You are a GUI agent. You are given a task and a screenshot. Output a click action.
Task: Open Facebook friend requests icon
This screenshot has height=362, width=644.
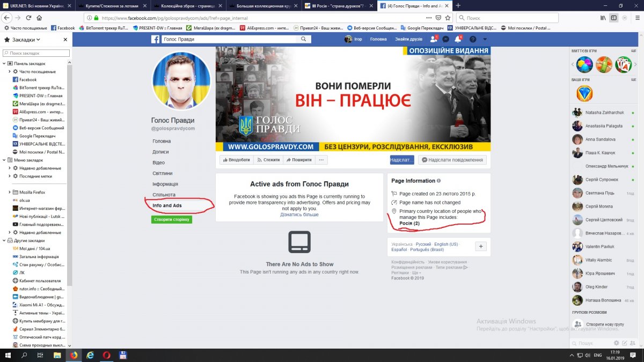(x=434, y=39)
